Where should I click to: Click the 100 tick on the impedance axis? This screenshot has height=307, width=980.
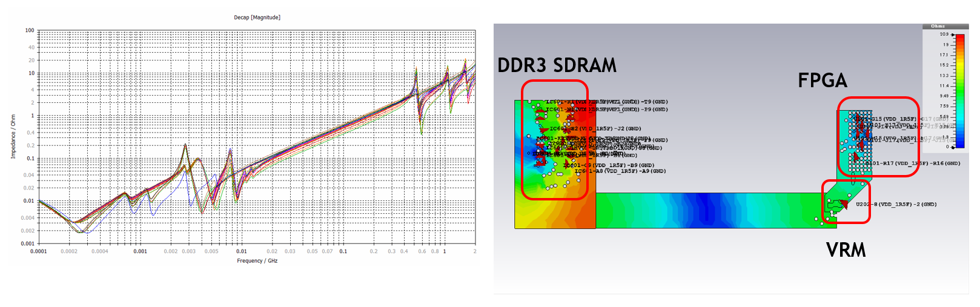point(30,30)
